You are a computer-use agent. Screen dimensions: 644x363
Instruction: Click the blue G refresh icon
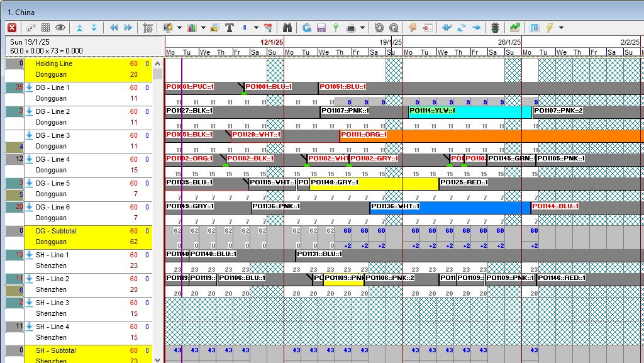click(x=306, y=28)
